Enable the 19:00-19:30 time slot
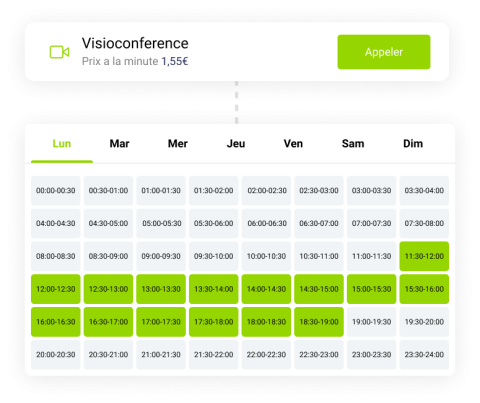This screenshot has width=480, height=403. [x=371, y=322]
